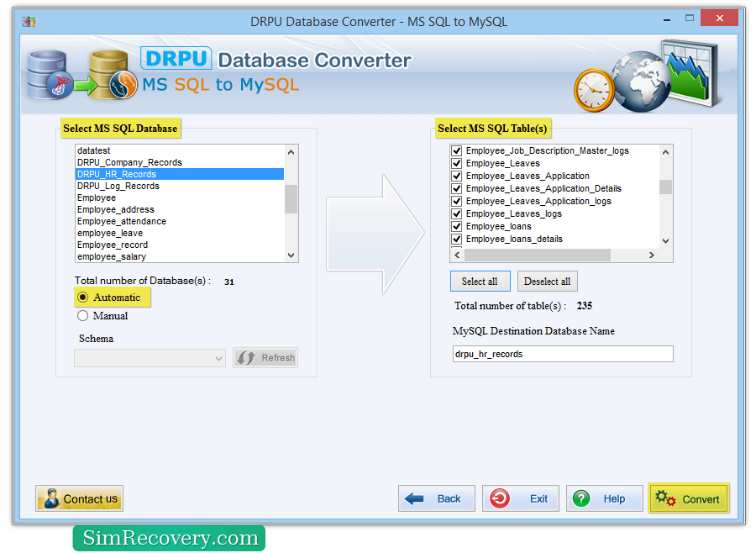
Task: Select the Automatic radio button
Action: 83,298
